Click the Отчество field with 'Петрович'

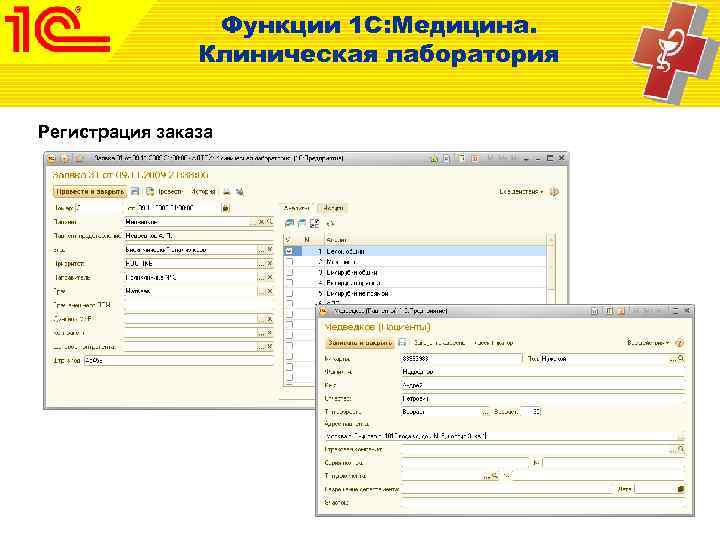(543, 399)
